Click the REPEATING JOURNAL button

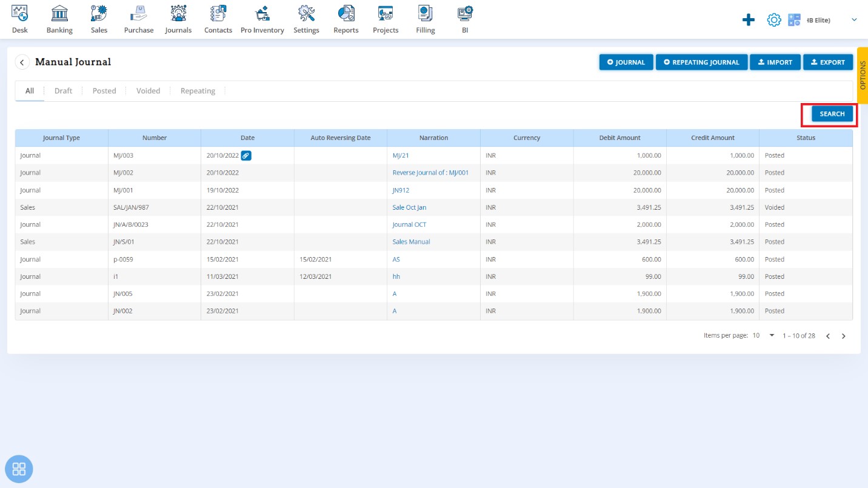(702, 62)
